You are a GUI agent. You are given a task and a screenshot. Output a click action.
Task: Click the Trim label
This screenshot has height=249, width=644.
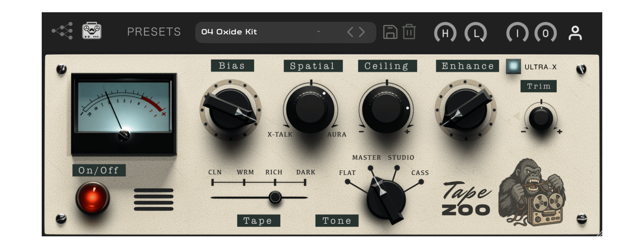coord(538,86)
